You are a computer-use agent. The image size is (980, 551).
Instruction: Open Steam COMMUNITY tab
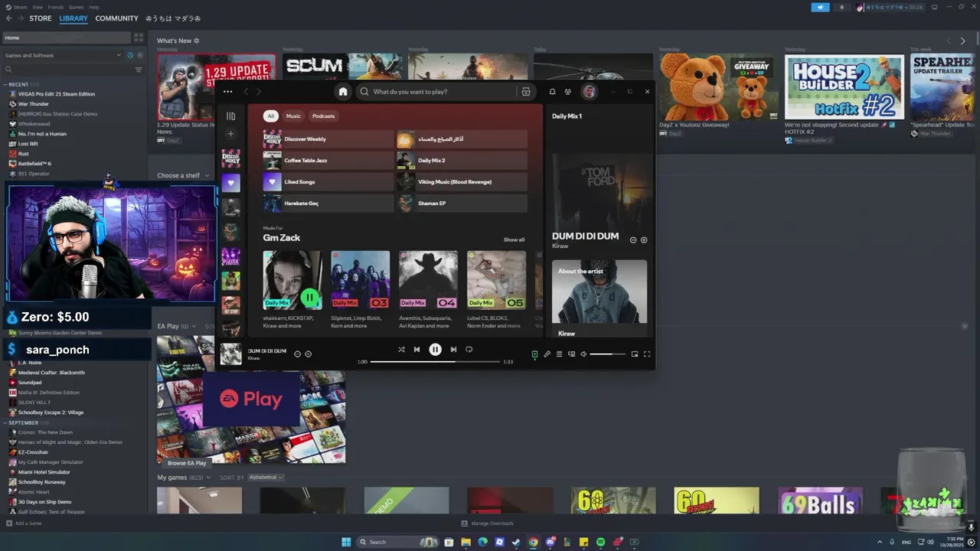coord(116,18)
